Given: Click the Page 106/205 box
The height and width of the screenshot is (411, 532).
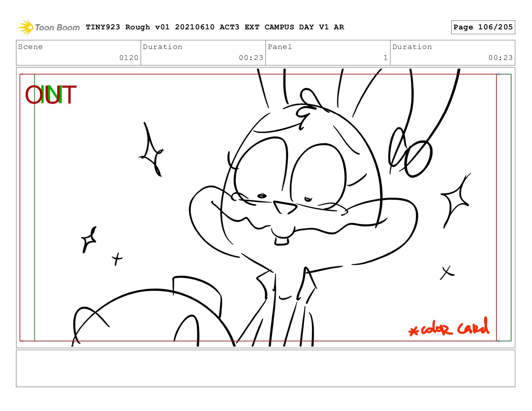Looking at the screenshot, I should [x=483, y=27].
